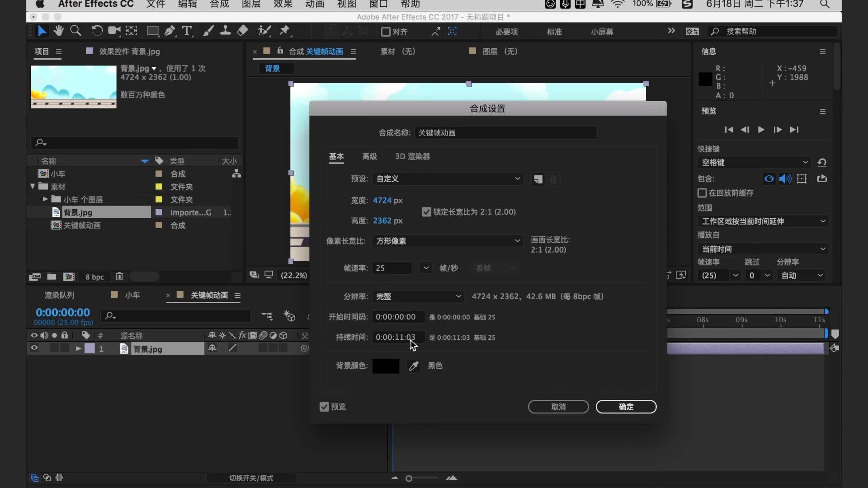Open the 预设 preset dropdown

[x=448, y=179]
